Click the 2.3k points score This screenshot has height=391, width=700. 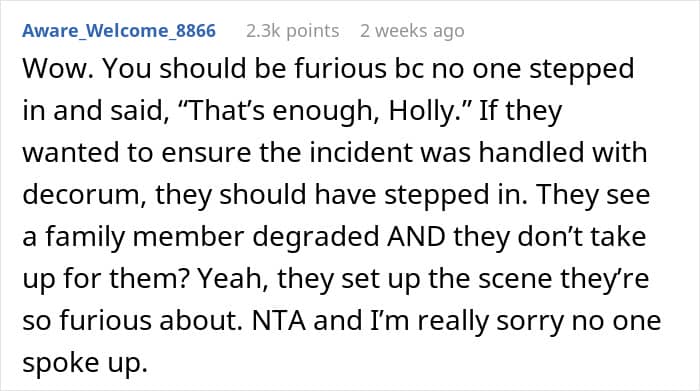coord(292,31)
